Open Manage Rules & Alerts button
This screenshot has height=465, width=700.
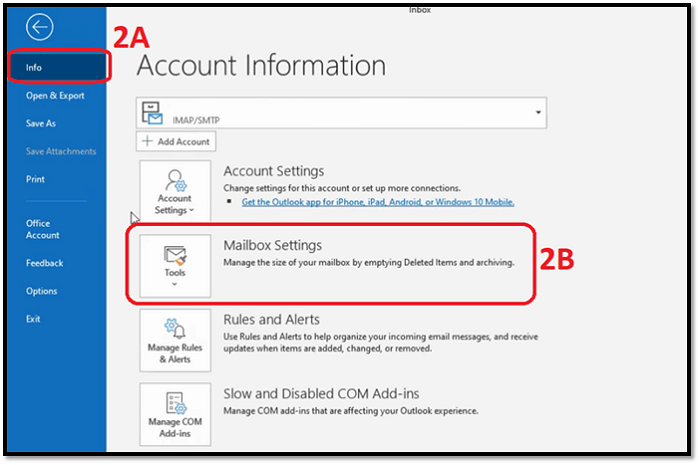tap(175, 340)
